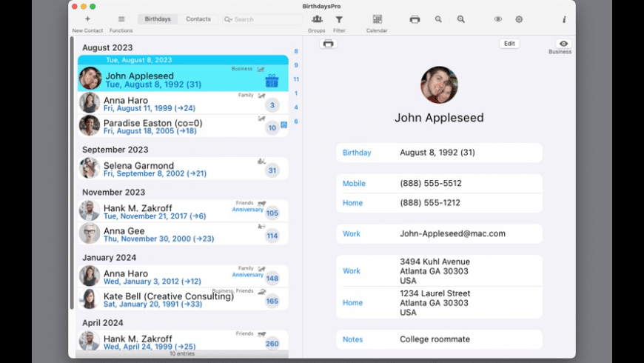Click the 260 days badge

click(x=272, y=344)
